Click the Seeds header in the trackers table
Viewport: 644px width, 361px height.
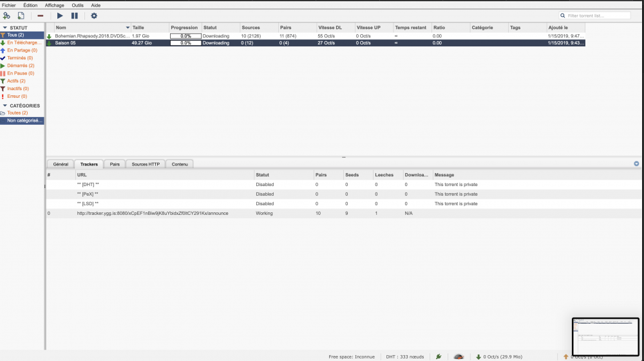pos(358,175)
